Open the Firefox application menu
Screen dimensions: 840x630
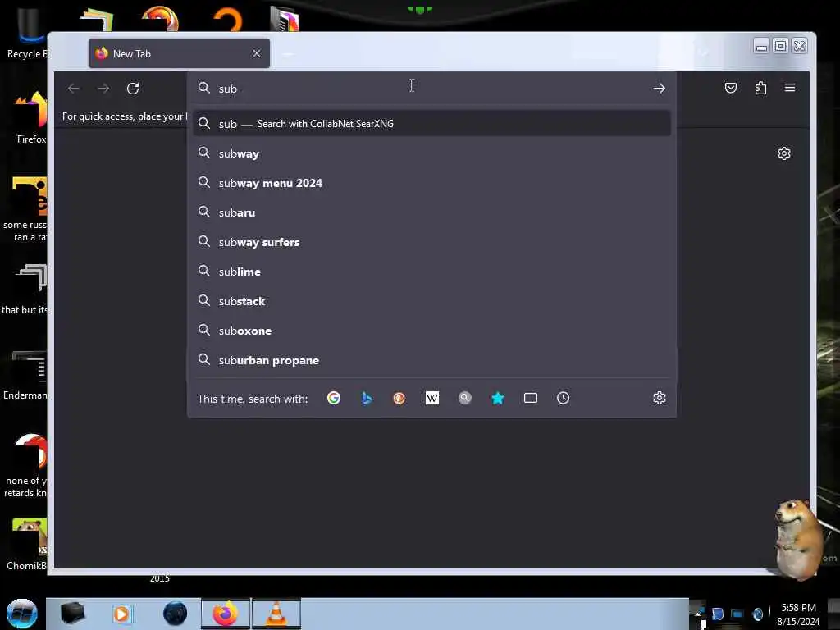click(790, 87)
